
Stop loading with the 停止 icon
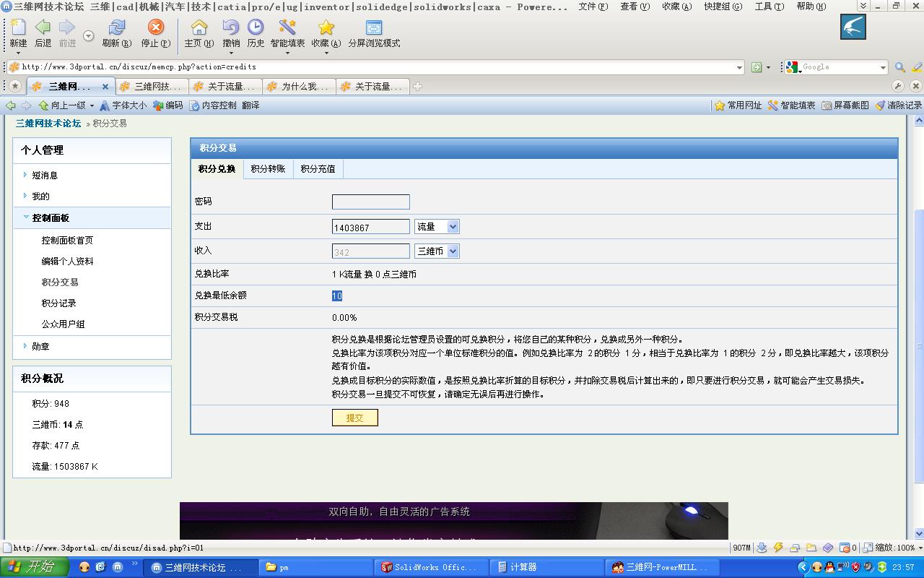click(155, 28)
